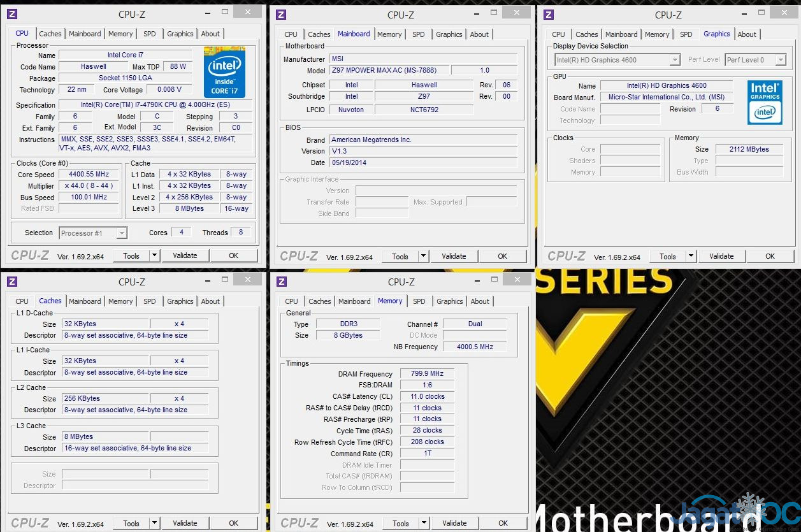Viewport: 801px width, 532px height.
Task: Click the CPU-Z logo icon in the Caches window title bar
Action: [12, 282]
